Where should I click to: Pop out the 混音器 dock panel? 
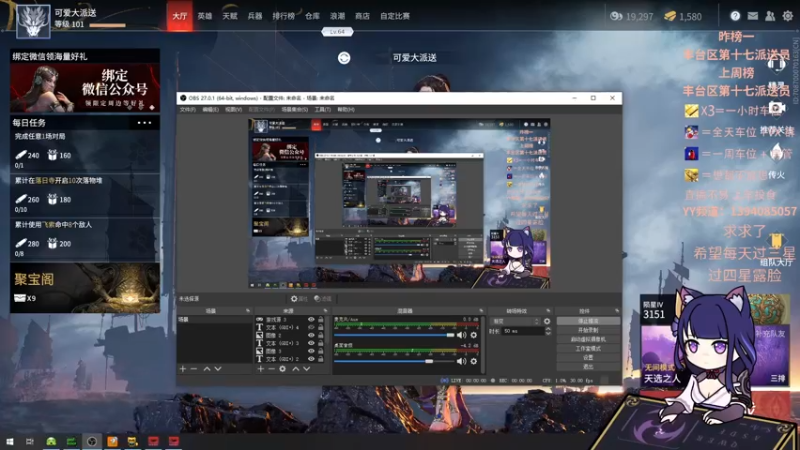click(x=481, y=311)
